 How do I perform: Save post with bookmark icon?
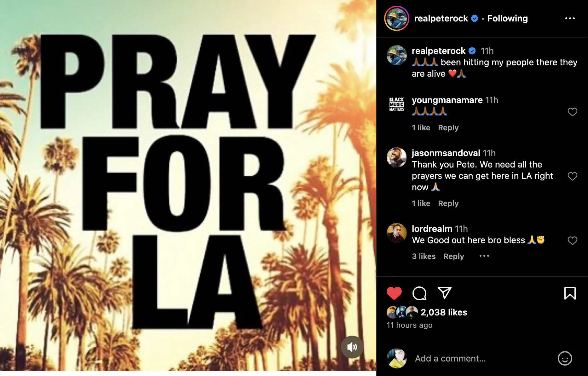(570, 293)
